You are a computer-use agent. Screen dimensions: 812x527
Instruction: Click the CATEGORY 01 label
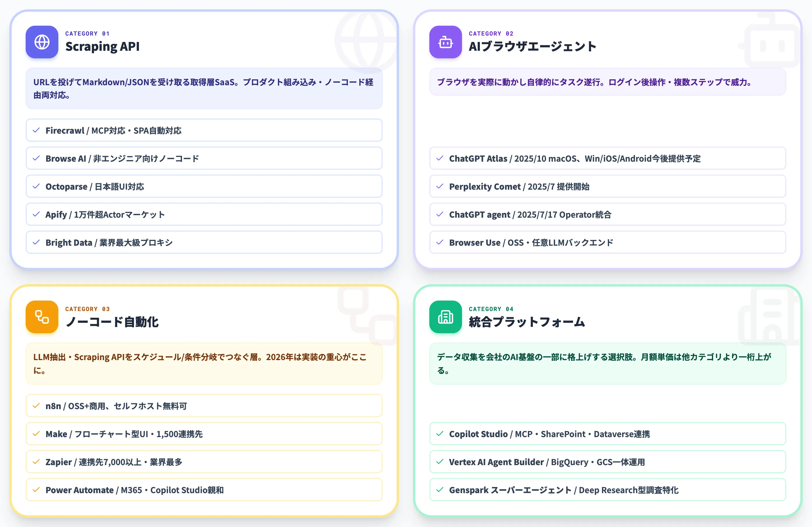(x=87, y=34)
